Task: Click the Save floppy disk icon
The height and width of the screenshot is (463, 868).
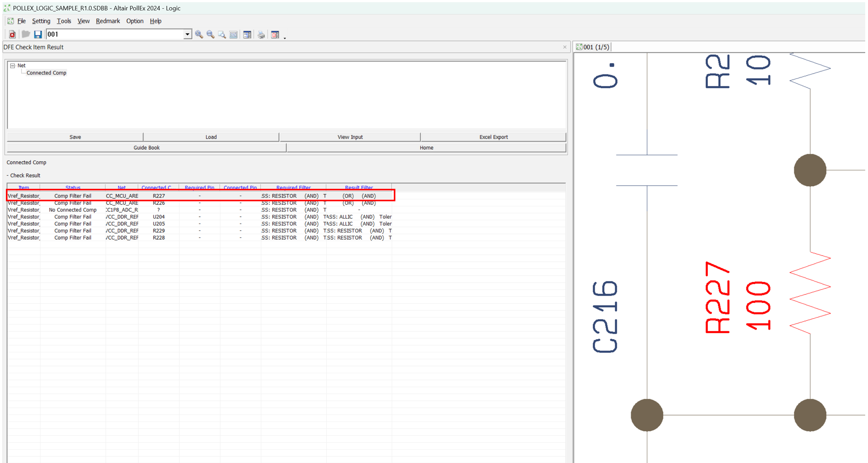Action: tap(38, 34)
